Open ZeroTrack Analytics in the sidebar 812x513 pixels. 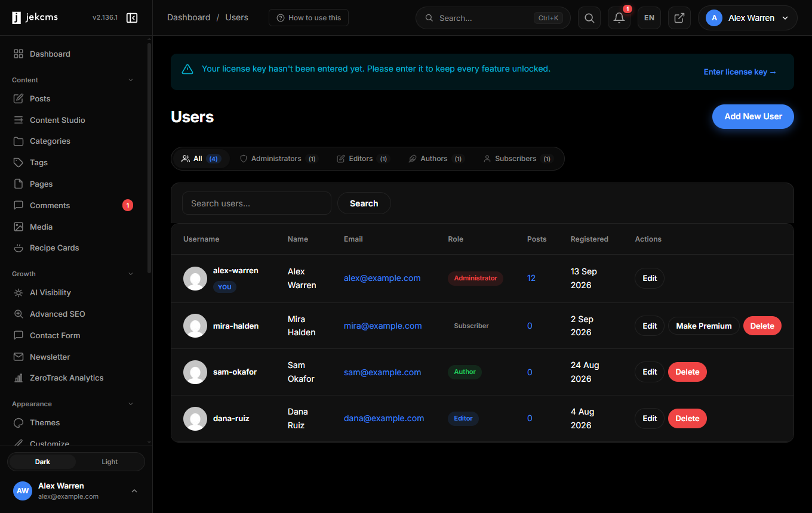(x=76, y=378)
